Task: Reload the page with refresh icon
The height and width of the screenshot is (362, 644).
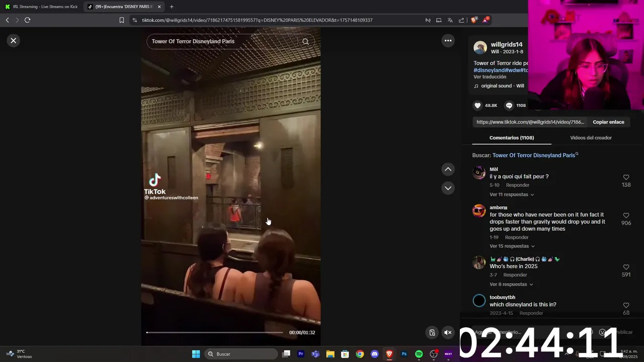Action: pyautogui.click(x=28, y=20)
